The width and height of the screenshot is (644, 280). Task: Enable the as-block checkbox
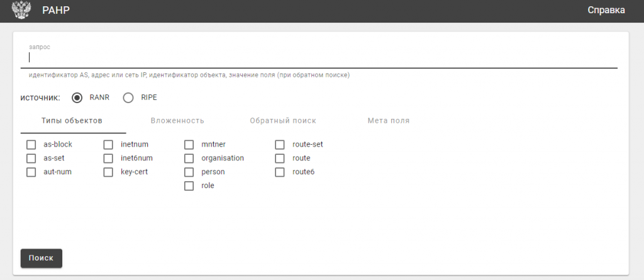pos(31,145)
